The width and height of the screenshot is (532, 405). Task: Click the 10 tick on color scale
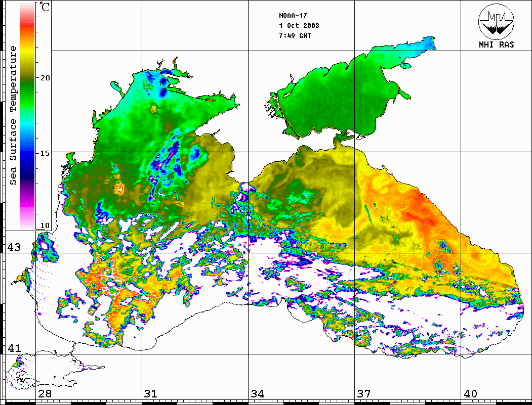tap(45, 226)
